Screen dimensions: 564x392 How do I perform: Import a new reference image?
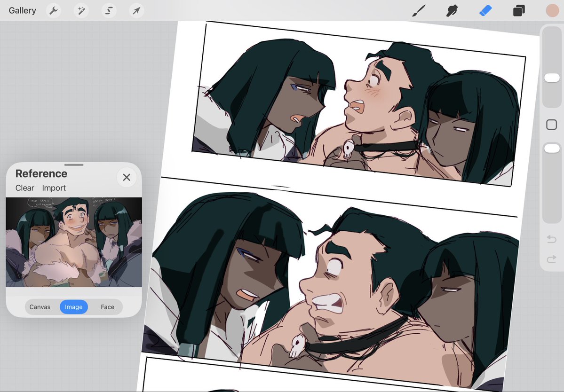(x=54, y=188)
